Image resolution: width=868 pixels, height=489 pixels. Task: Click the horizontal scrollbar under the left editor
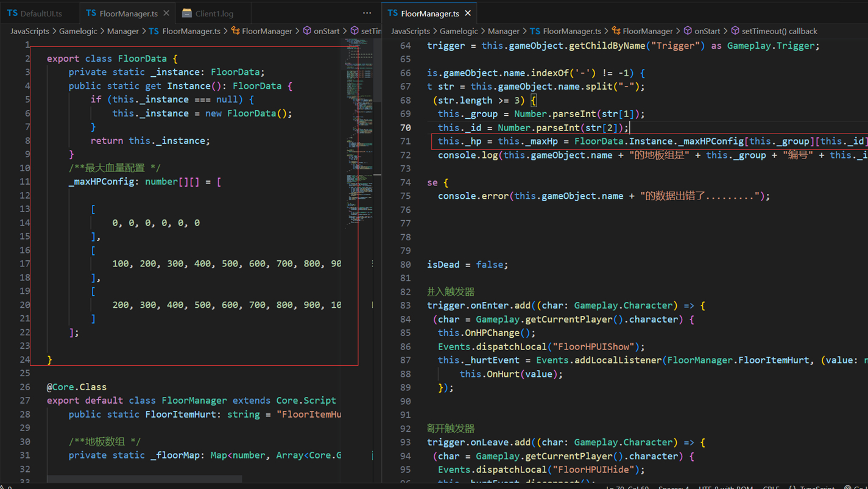[144, 479]
